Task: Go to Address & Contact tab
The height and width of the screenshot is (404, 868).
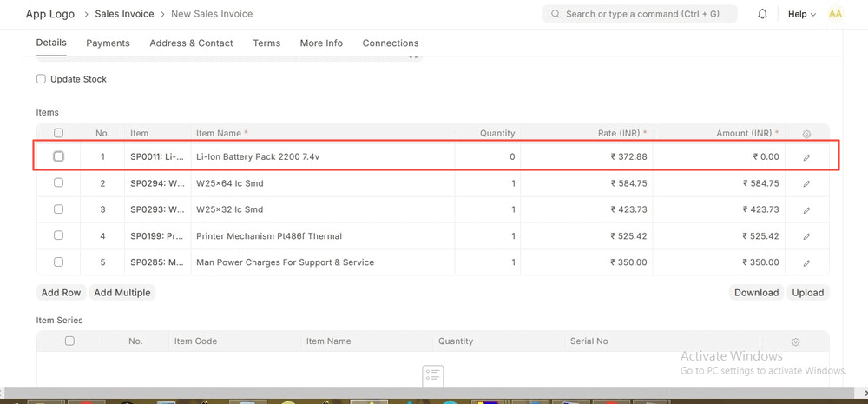Action: click(191, 43)
